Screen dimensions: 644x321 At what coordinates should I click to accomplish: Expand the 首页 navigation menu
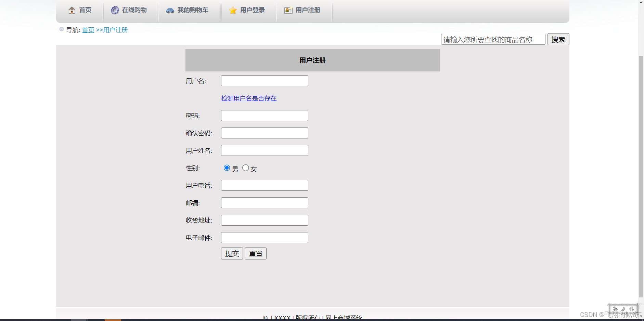click(x=85, y=10)
